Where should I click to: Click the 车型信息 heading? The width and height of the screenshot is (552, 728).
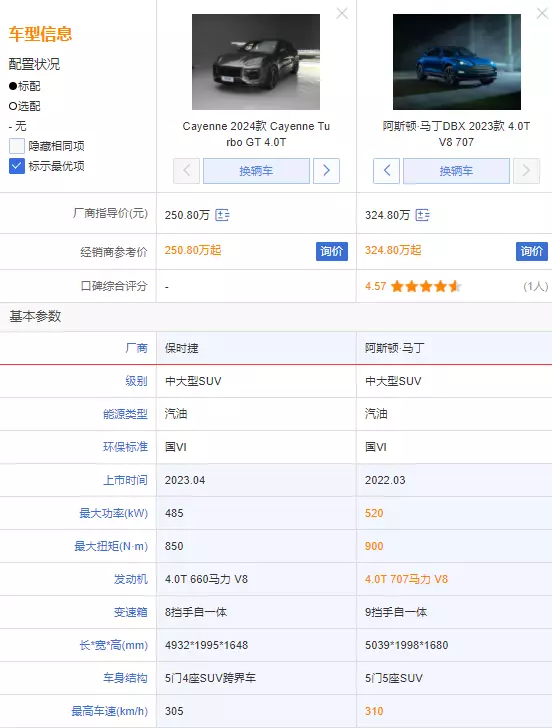point(40,34)
